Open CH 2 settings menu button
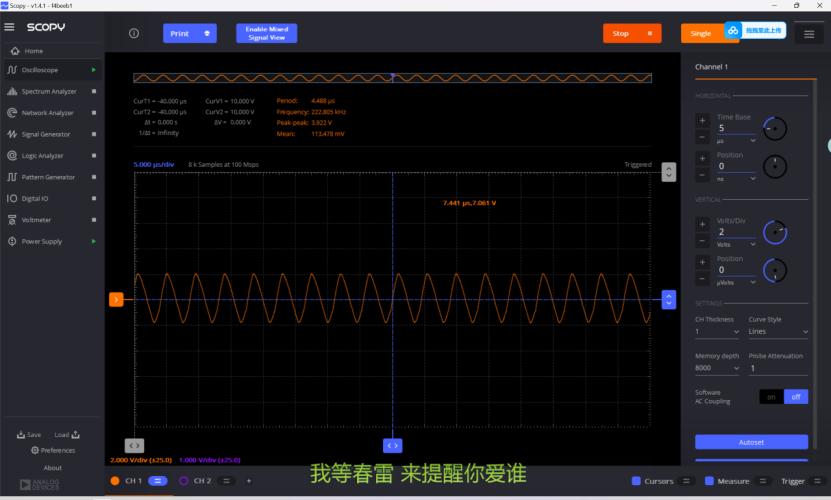This screenshot has width=831, height=500. coord(226,481)
